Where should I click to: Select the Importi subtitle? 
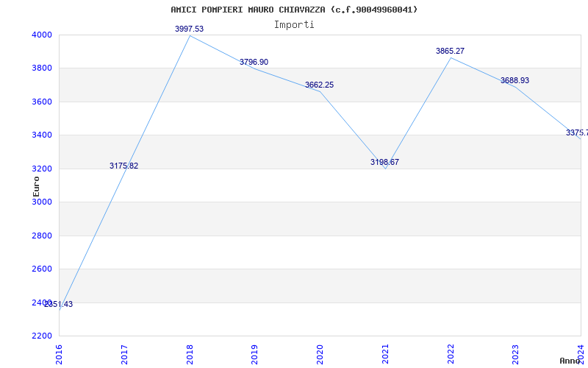[x=294, y=25]
